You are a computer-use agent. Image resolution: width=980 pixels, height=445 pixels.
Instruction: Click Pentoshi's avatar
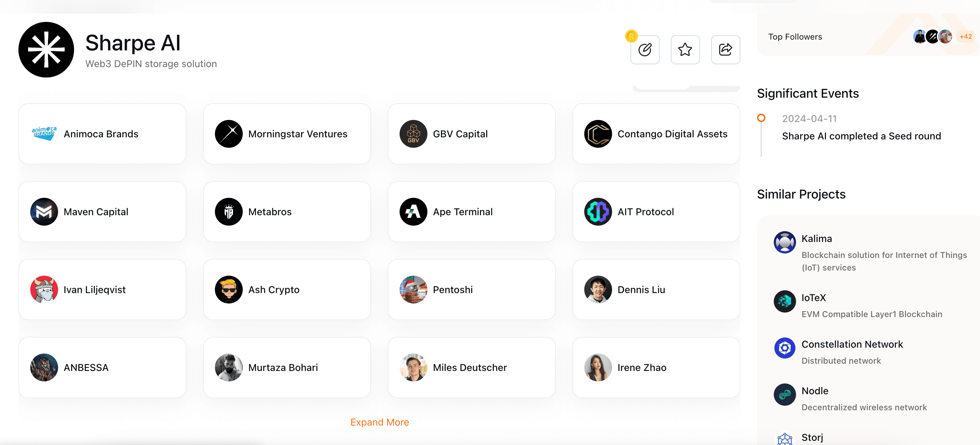coord(413,290)
